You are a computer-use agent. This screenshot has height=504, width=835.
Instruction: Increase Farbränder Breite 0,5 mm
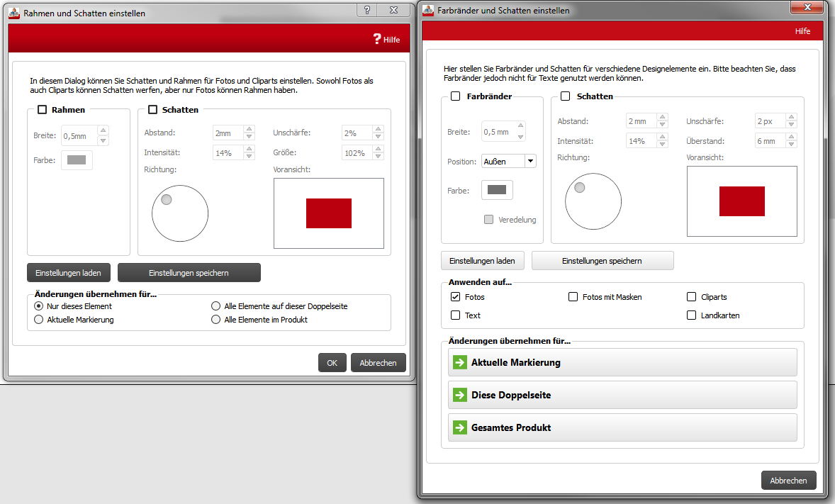(x=521, y=125)
